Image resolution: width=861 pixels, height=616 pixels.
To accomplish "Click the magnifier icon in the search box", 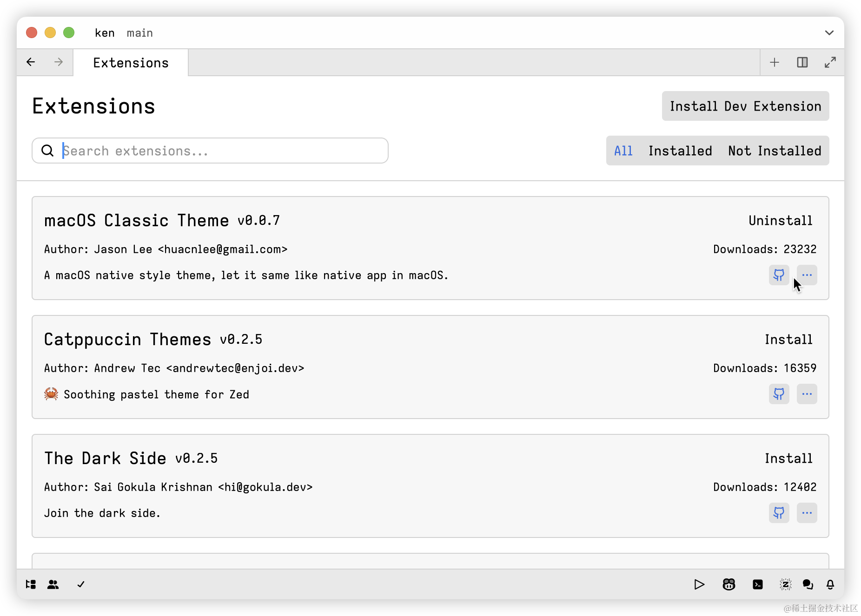I will click(x=47, y=151).
